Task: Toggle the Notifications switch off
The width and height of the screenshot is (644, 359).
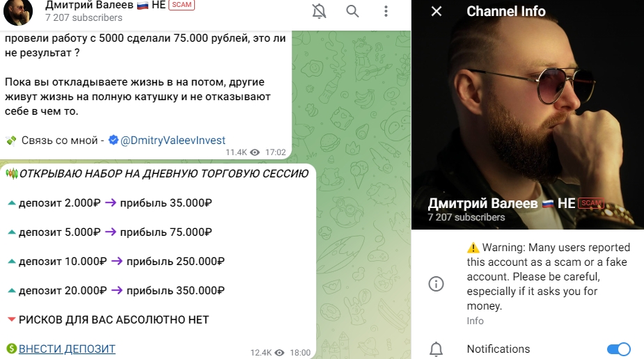Action: pyautogui.click(x=618, y=349)
